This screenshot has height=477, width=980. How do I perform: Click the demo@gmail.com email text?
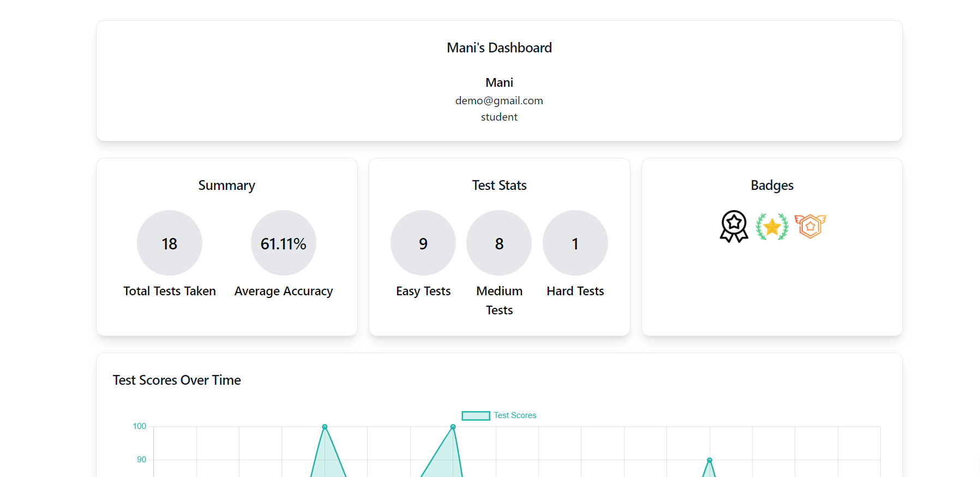(499, 100)
